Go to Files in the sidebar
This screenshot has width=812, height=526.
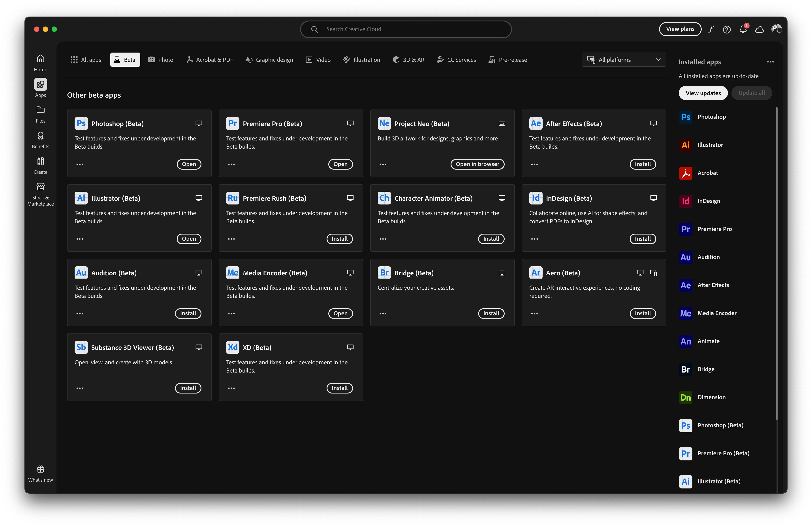tap(40, 114)
